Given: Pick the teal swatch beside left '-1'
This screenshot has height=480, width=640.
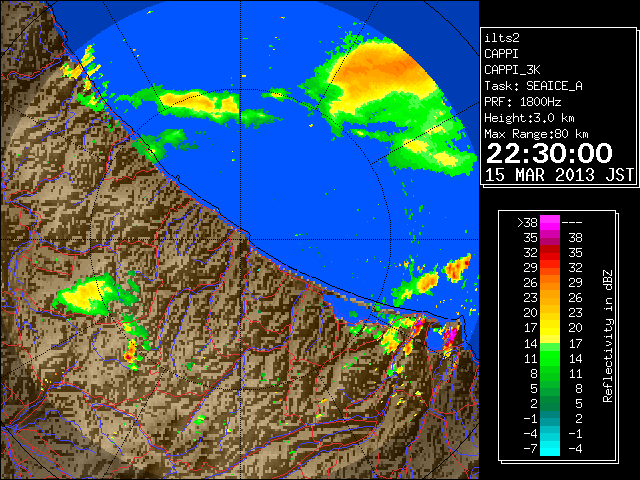Looking at the screenshot, I should (550, 418).
